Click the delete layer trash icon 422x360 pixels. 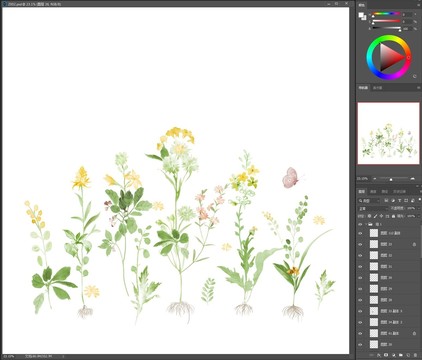(415, 355)
